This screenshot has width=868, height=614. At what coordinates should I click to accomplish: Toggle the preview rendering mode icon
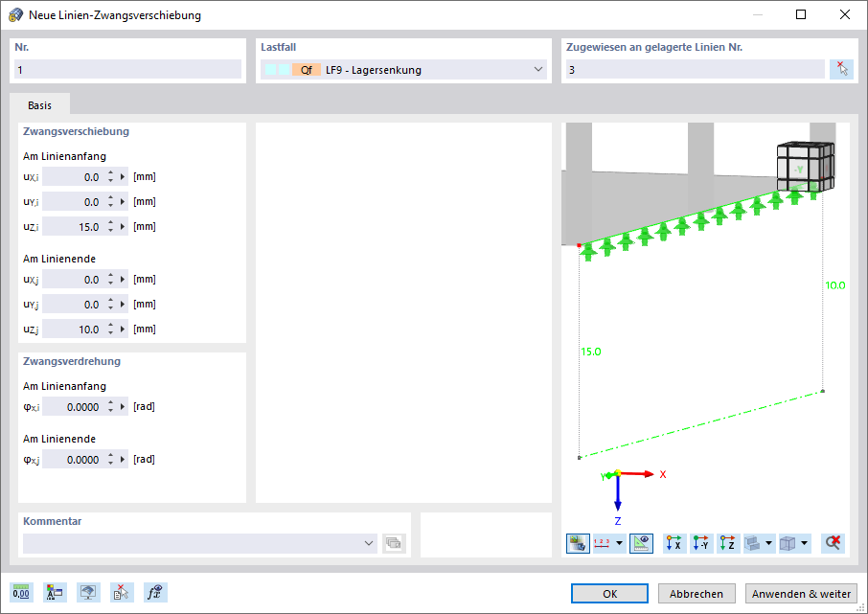coord(578,543)
